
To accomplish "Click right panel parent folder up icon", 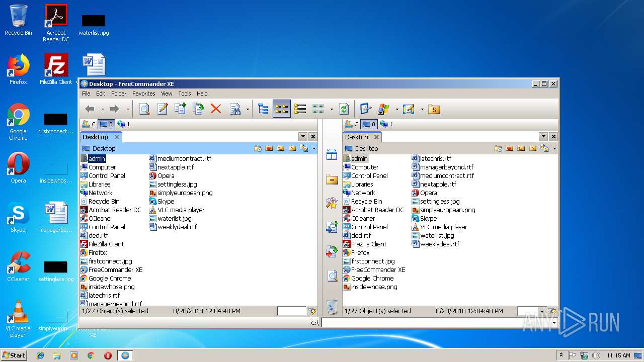I will point(521,148).
